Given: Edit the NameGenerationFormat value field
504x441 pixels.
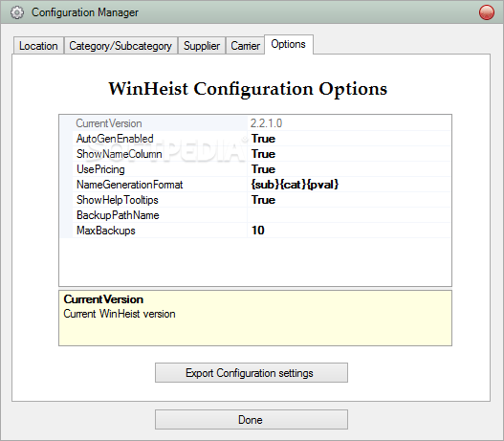Looking at the screenshot, I should [x=349, y=185].
